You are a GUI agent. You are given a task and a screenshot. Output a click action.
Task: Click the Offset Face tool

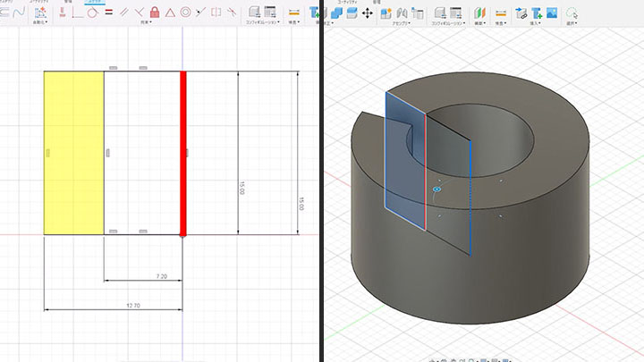pyautogui.click(x=352, y=13)
